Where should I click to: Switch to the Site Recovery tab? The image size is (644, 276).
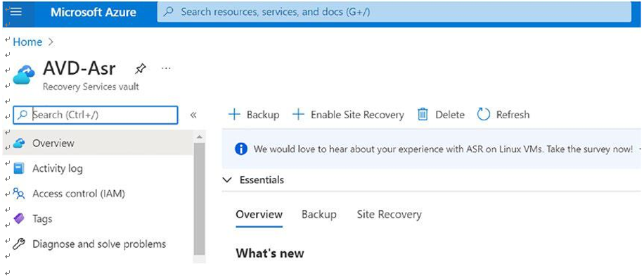tap(389, 214)
